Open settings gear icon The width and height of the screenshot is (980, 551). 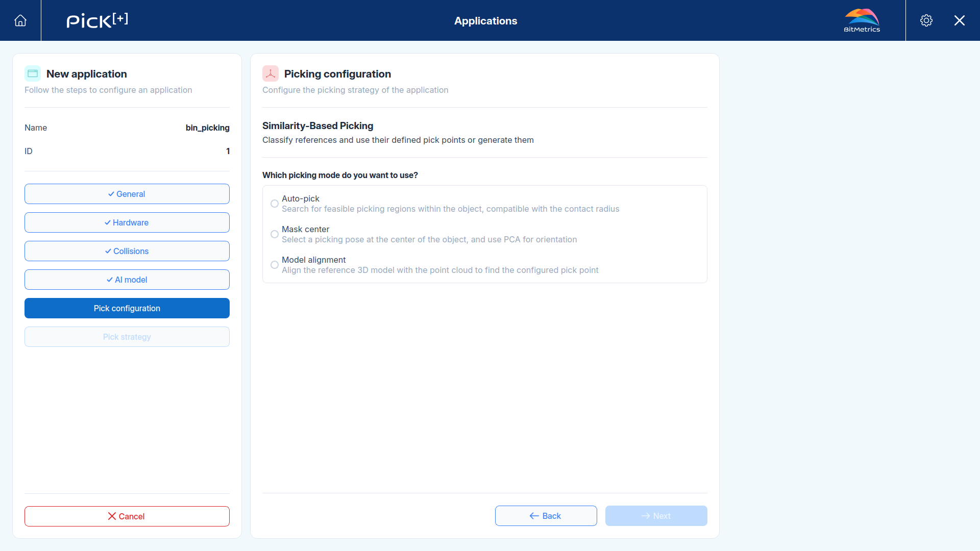(x=926, y=20)
